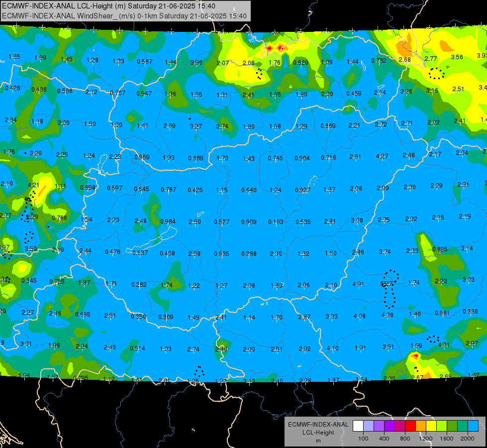Click the wind shear value 0.959

coord(142,157)
